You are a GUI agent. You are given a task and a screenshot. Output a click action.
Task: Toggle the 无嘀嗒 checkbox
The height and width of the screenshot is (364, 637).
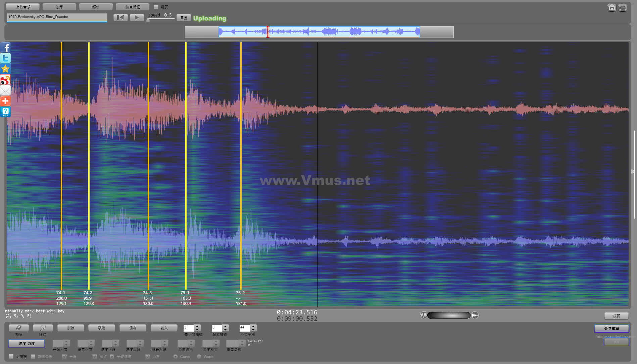11,356
